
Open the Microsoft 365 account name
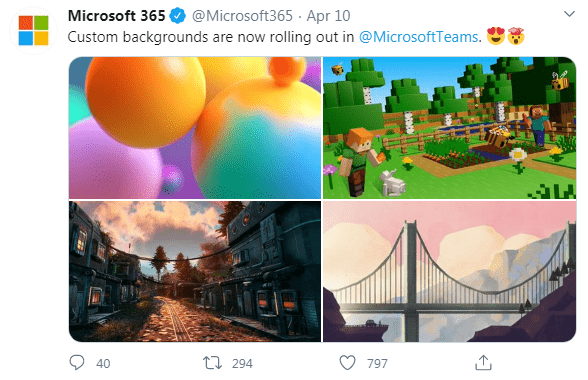(117, 16)
